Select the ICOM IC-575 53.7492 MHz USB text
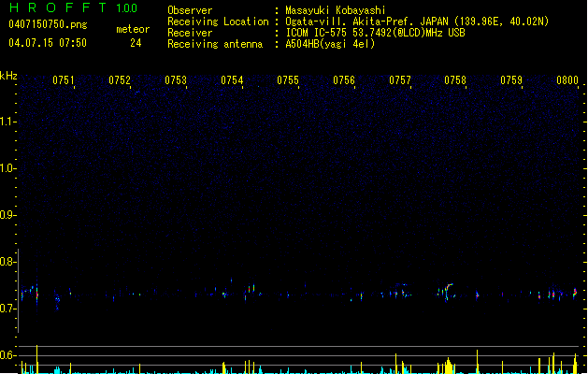The width and height of the screenshot is (588, 374). (376, 33)
